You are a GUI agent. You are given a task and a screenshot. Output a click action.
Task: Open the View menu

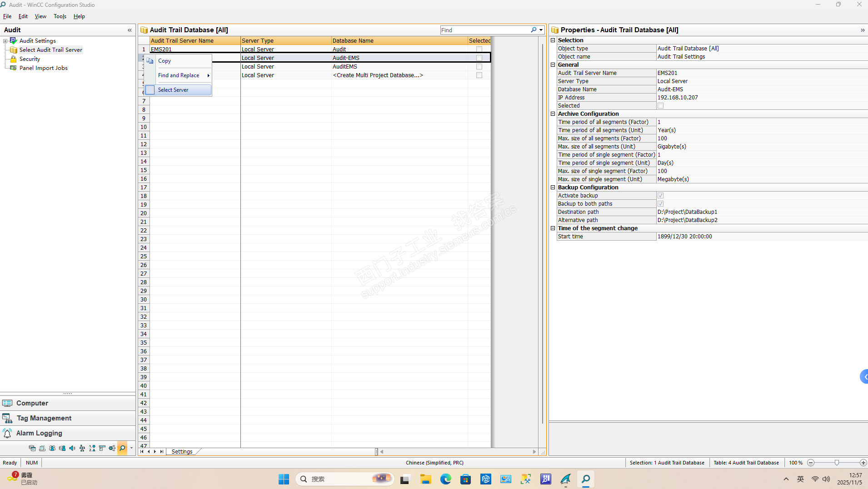40,16
